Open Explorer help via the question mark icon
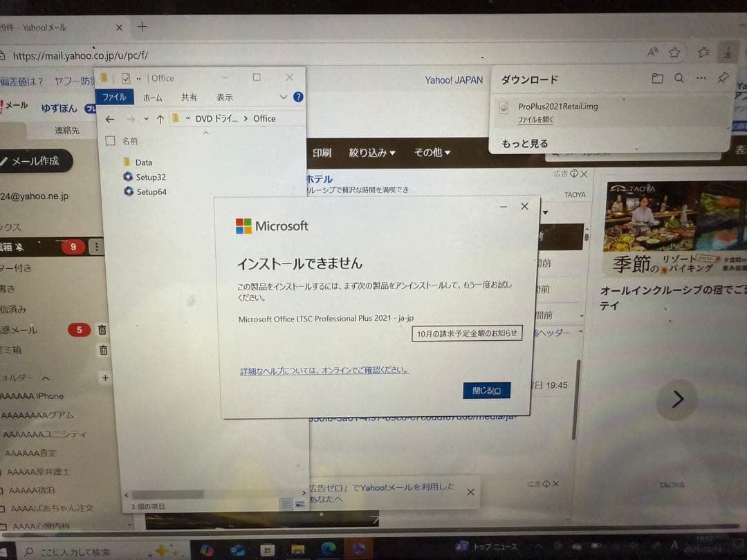 coord(297,97)
